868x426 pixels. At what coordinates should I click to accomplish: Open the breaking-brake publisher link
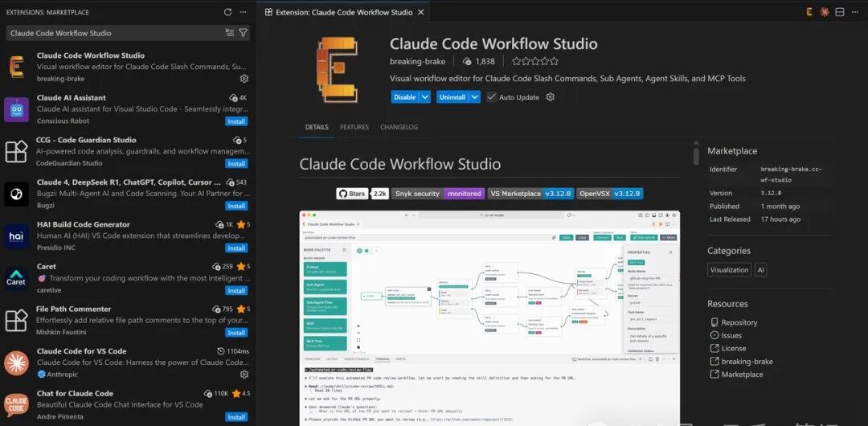coord(418,62)
